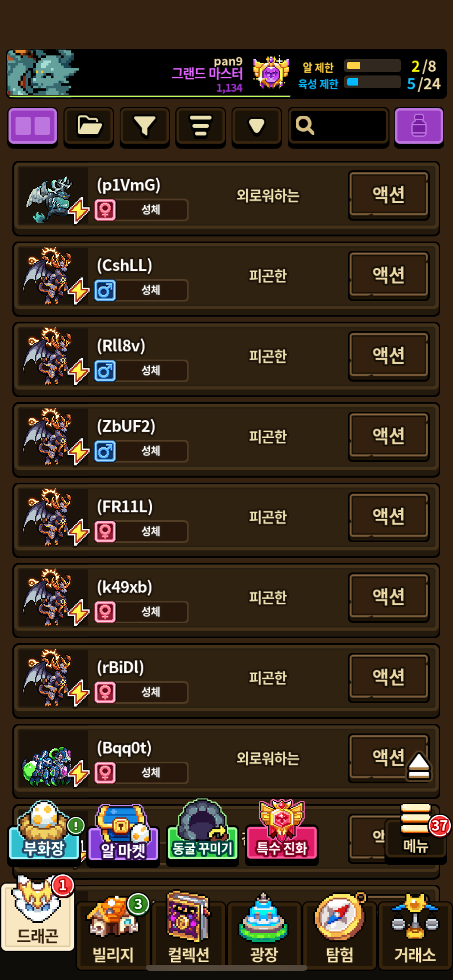Viewport: 453px width, 980px height.
Task: Open the 부화장 hatchery icon
Action: pos(44,830)
